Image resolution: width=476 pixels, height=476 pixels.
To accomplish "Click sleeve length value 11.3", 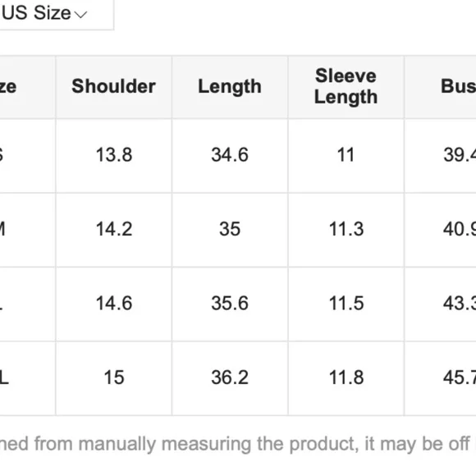I will pyautogui.click(x=346, y=229).
